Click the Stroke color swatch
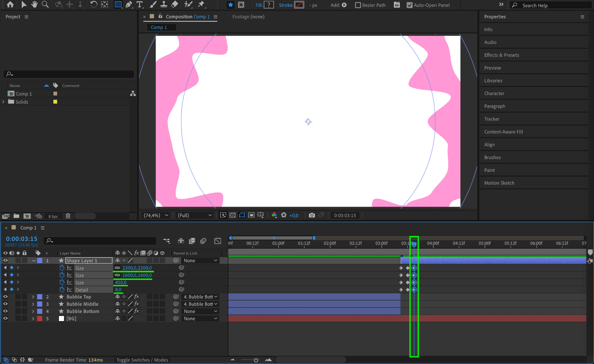The width and height of the screenshot is (594, 364). (299, 5)
